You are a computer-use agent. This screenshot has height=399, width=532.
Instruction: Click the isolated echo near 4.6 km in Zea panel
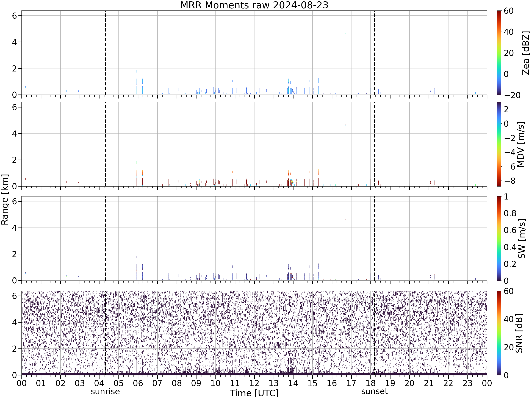click(345, 34)
